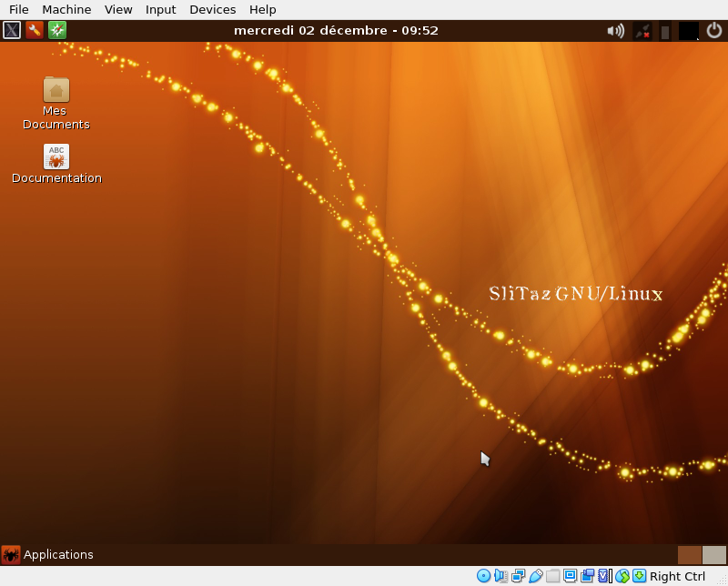This screenshot has width=728, height=586.
Task: Click the VirtualBox CPU virtualization status icon
Action: pyautogui.click(x=605, y=576)
